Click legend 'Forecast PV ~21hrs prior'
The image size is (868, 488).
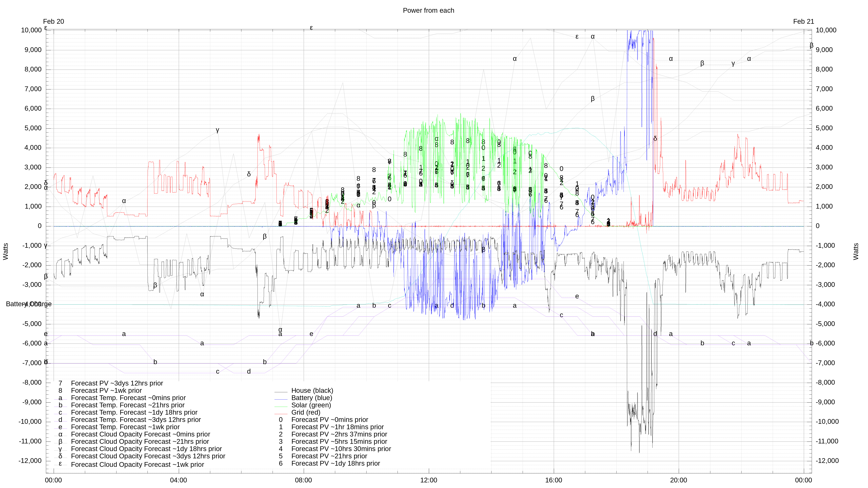coord(329,456)
